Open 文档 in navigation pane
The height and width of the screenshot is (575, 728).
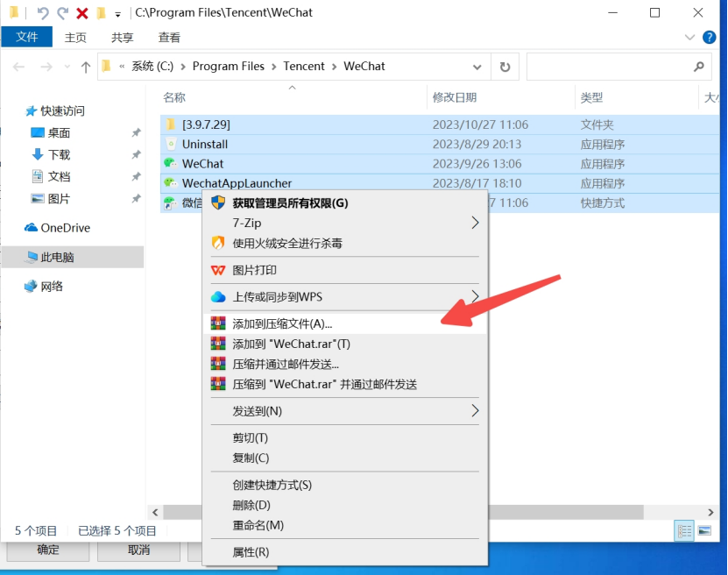[x=59, y=176]
